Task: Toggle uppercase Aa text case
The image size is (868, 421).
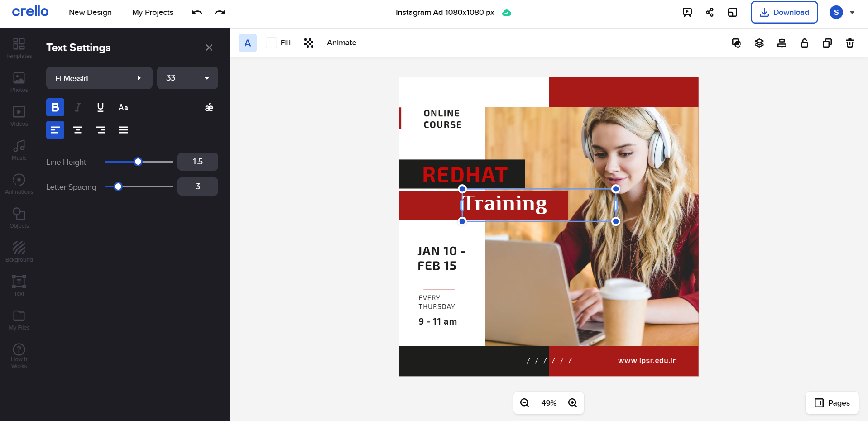Action: [123, 107]
